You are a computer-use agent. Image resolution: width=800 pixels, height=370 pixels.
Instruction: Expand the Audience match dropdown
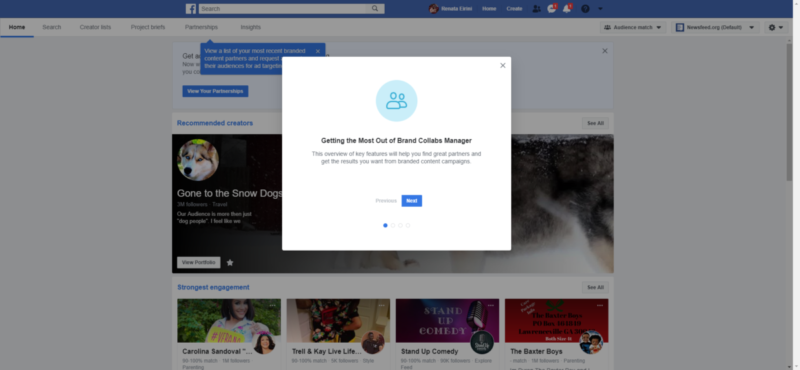coord(633,28)
